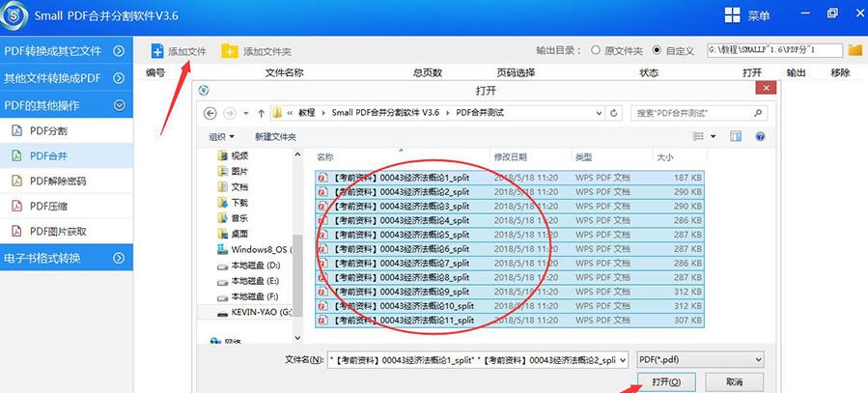The height and width of the screenshot is (393, 868).
Task: Select file 00043经济法概论7_split
Action: (x=509, y=263)
